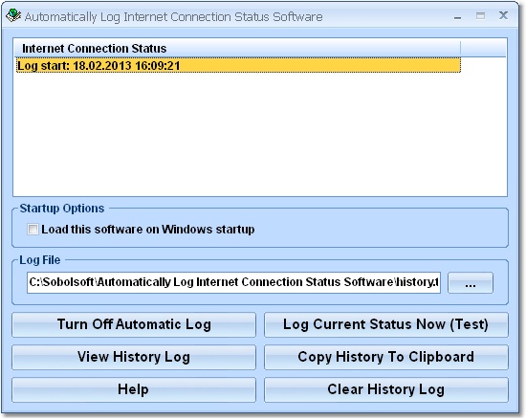This screenshot has width=526, height=420.
Task: Open the log file browse '...' button
Action: (x=471, y=282)
